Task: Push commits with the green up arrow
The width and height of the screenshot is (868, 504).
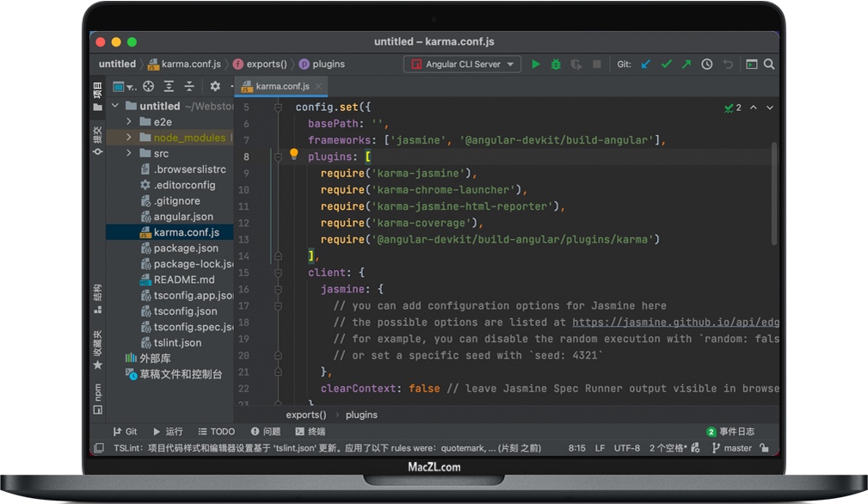Action: (686, 64)
